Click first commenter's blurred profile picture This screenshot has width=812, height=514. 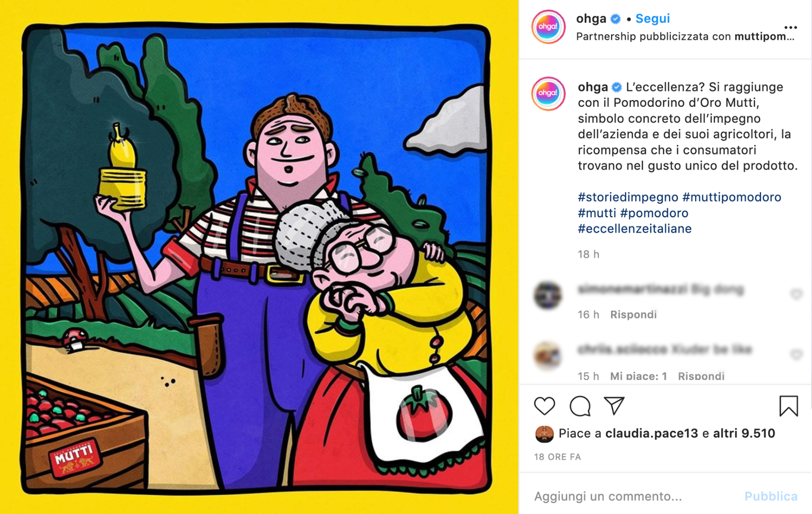pyautogui.click(x=548, y=295)
